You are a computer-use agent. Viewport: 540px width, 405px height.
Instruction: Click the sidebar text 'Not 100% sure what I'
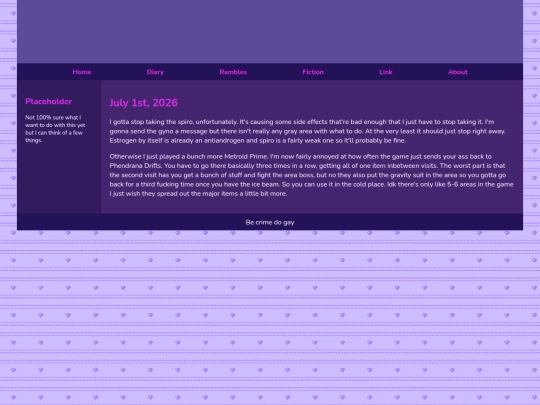coord(53,117)
